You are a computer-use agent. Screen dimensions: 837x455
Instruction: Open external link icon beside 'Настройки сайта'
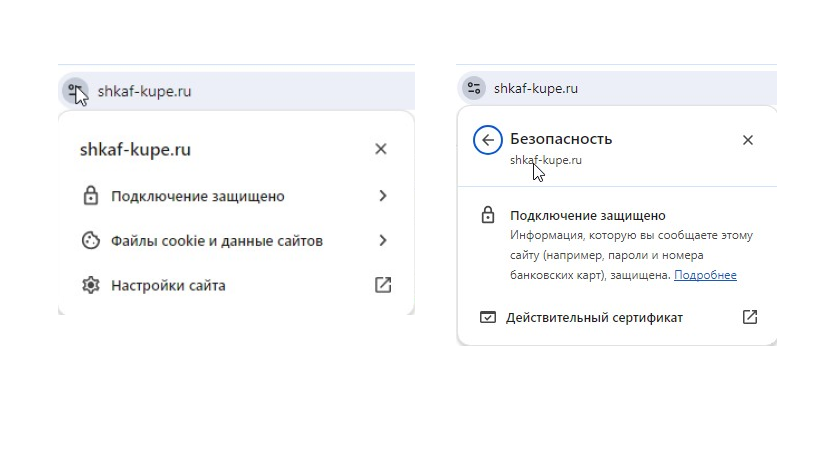click(383, 285)
